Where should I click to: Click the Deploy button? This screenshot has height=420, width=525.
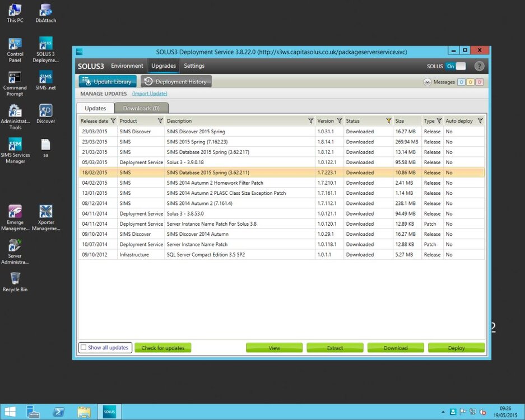point(456,348)
